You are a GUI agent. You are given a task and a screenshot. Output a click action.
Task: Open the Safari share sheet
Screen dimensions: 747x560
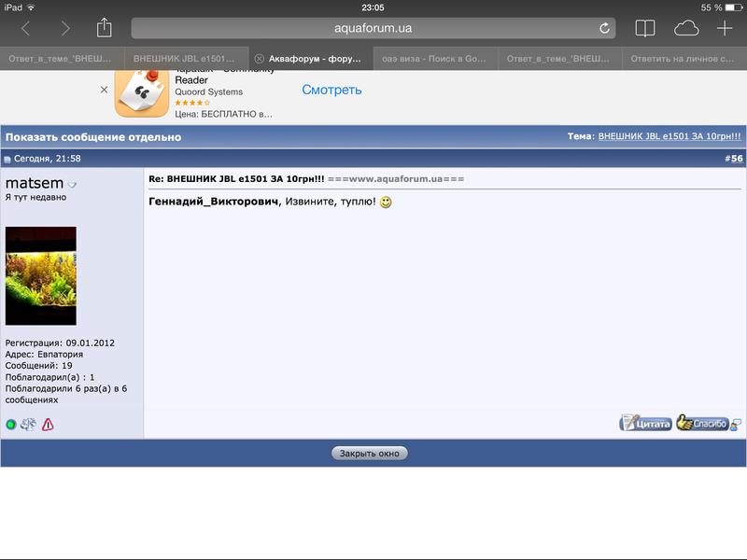tap(104, 27)
